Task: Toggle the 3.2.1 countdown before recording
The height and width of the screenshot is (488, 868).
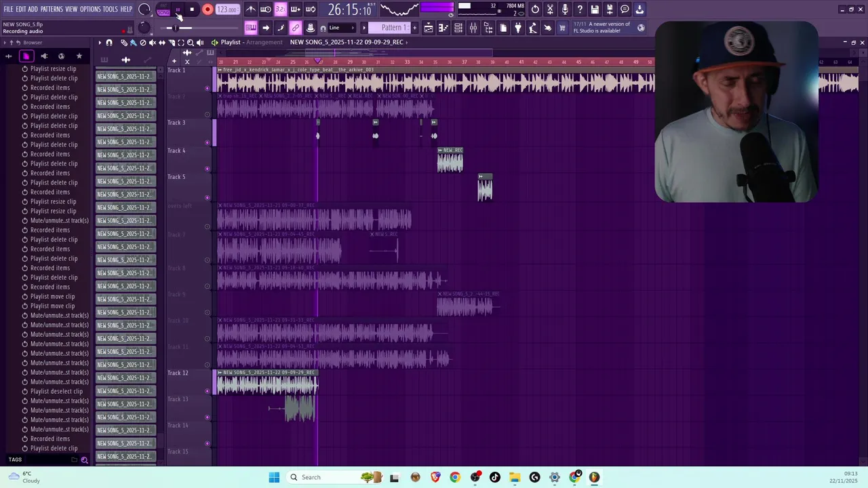Action: 281,9
